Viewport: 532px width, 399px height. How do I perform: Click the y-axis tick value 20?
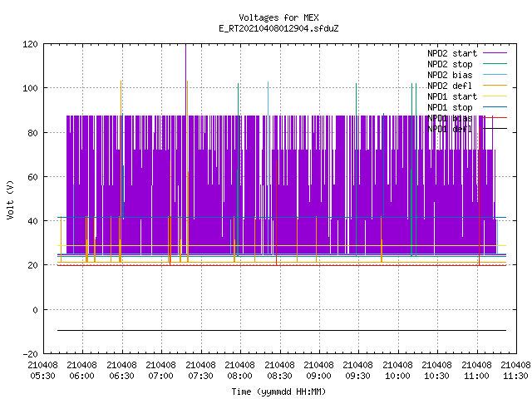point(32,265)
